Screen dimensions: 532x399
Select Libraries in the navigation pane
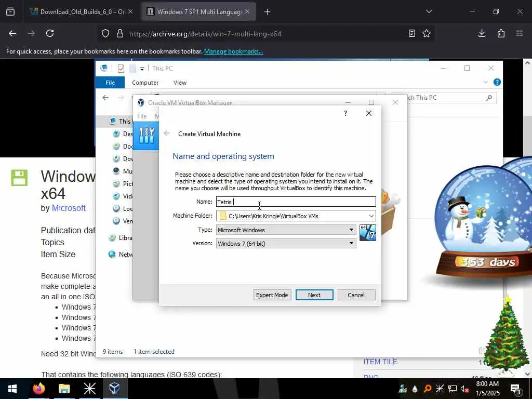pos(121,238)
